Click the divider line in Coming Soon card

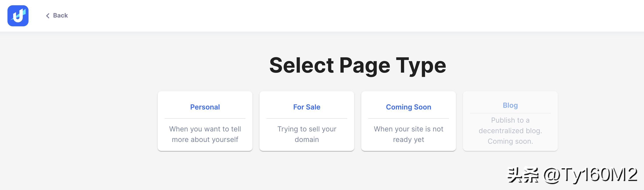tap(408, 118)
